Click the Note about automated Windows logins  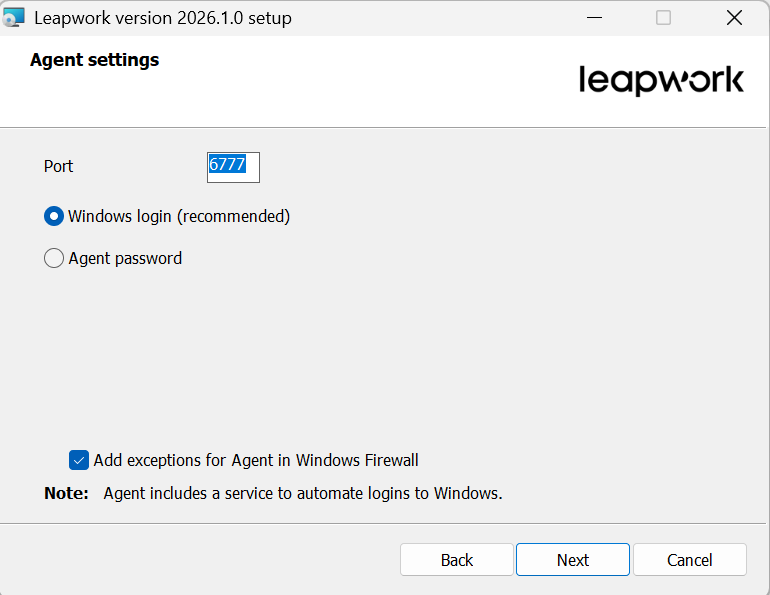coord(273,493)
